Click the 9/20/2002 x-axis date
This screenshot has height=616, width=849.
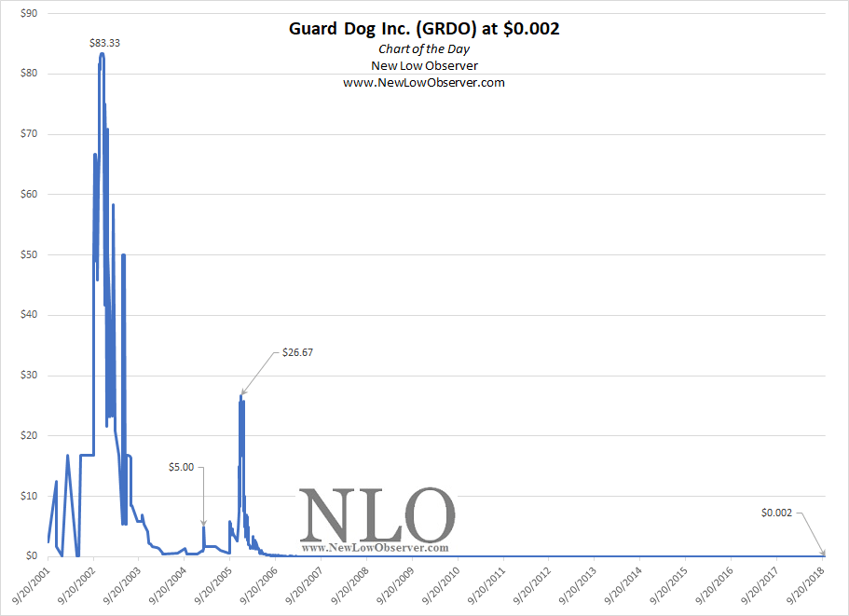(x=75, y=585)
